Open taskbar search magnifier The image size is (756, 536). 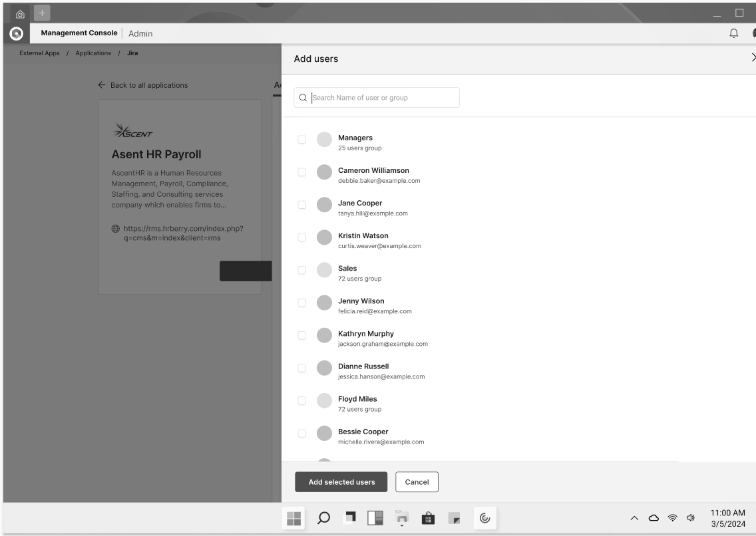click(x=323, y=518)
